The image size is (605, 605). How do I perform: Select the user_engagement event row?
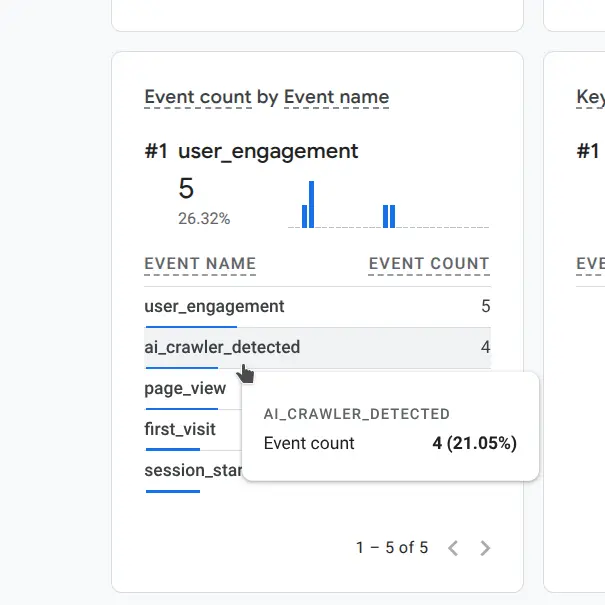coord(317,307)
